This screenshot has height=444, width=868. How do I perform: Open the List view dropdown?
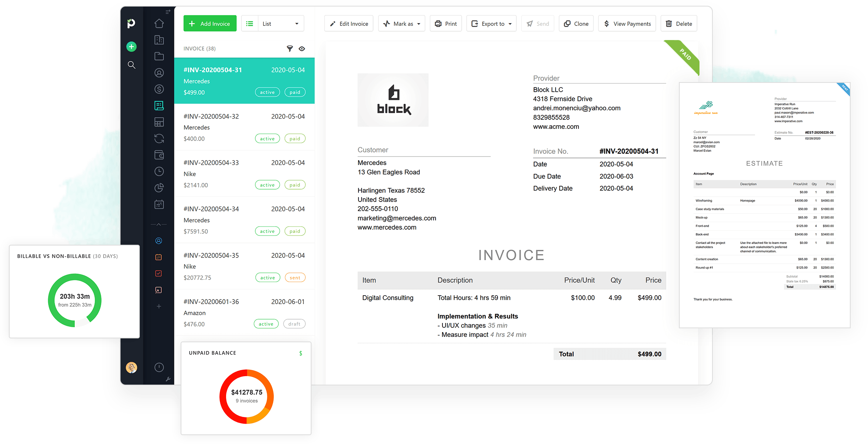(x=280, y=24)
